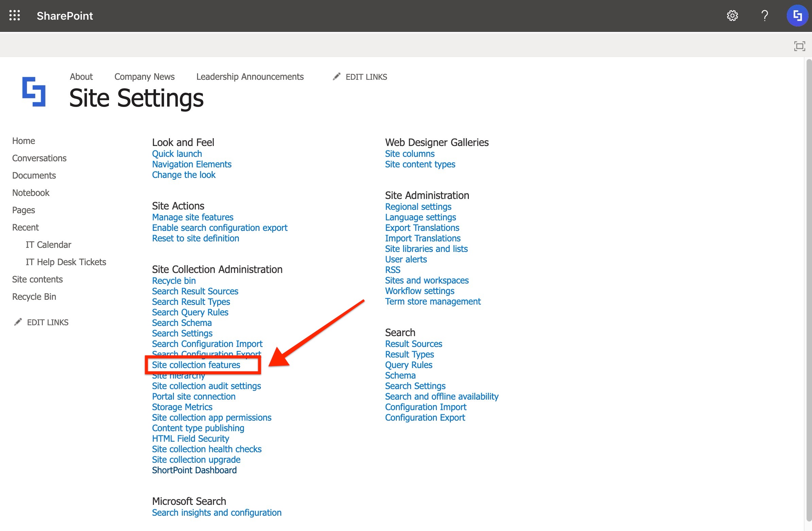This screenshot has height=531, width=812.
Task: Open Manage site features link
Action: coord(192,217)
